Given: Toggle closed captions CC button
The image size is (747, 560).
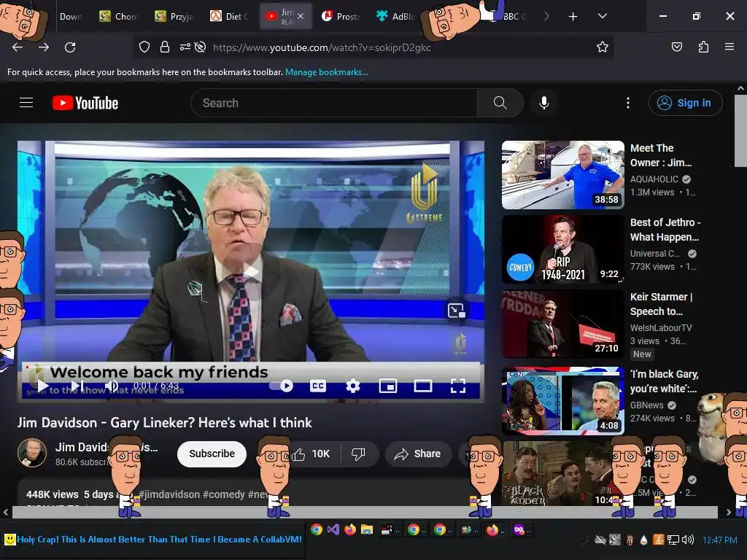Looking at the screenshot, I should point(318,386).
